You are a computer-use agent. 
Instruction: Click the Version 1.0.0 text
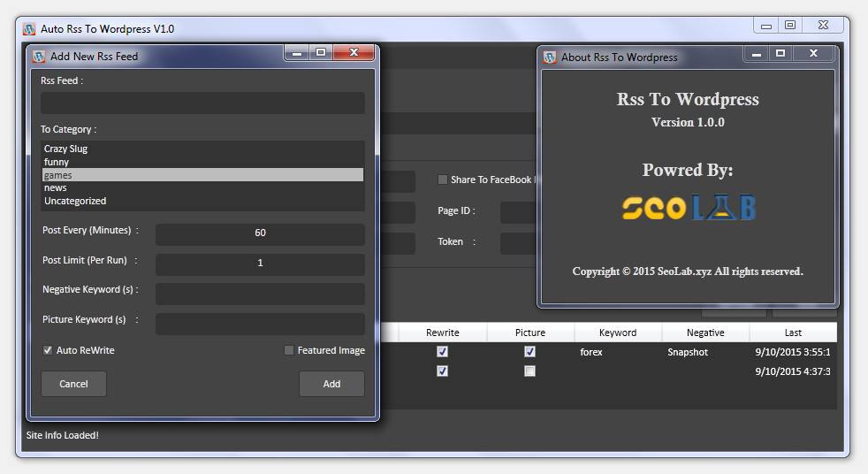click(688, 122)
